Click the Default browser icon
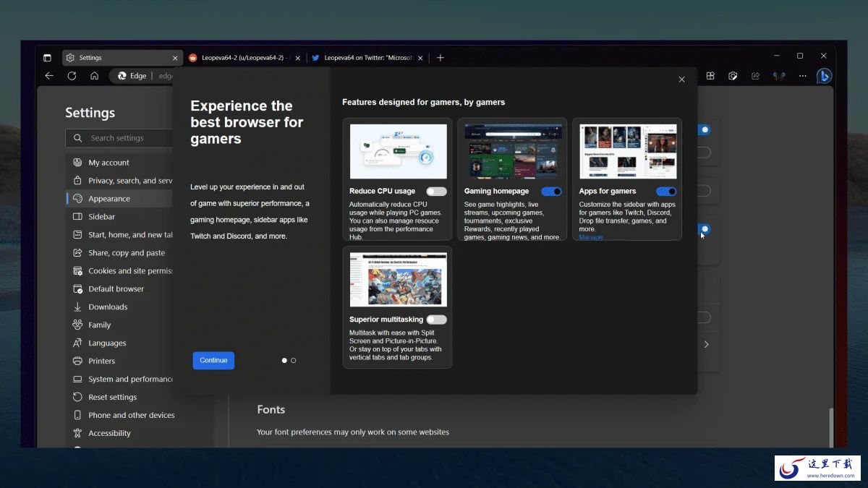 pyautogui.click(x=77, y=289)
